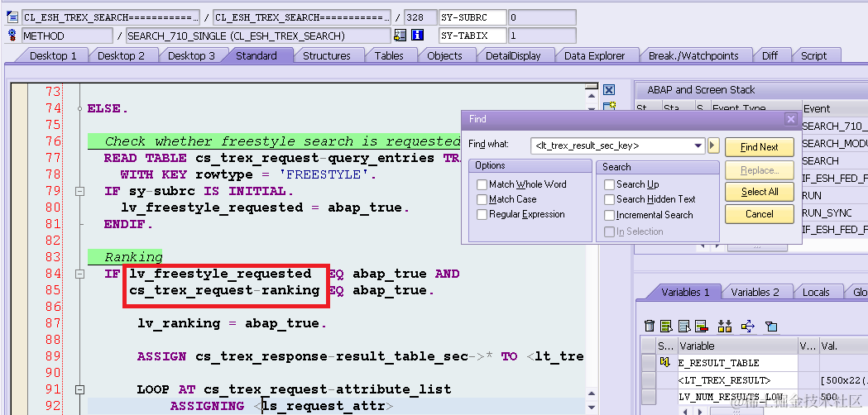Switch to Desktop 2 tab
Image resolution: width=868 pixels, height=415 pixels.
click(121, 55)
